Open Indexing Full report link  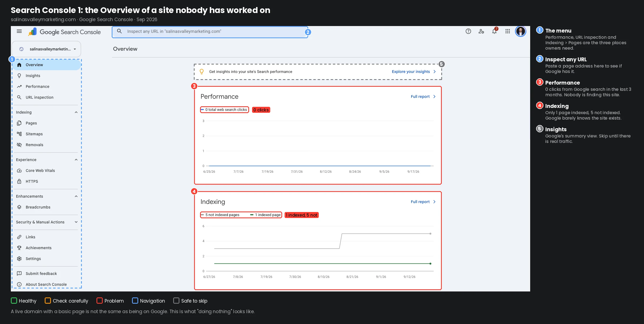[x=420, y=202]
